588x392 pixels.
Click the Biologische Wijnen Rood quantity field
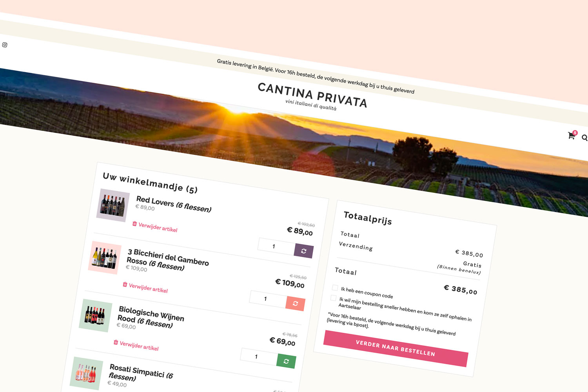coord(259,356)
